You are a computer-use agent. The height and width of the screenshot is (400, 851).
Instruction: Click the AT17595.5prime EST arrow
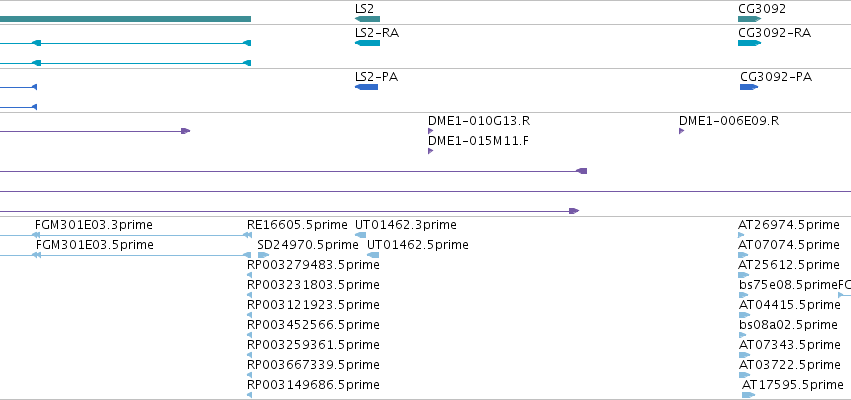click(x=748, y=395)
